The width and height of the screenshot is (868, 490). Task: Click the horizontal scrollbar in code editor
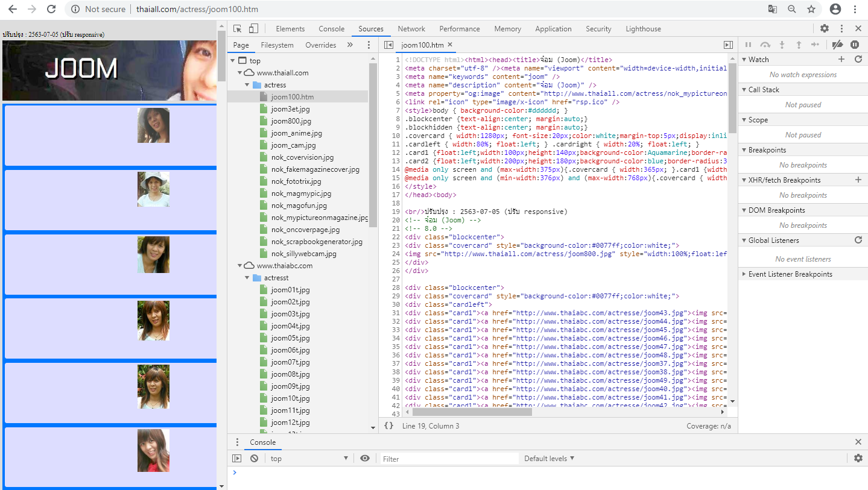tap(472, 412)
